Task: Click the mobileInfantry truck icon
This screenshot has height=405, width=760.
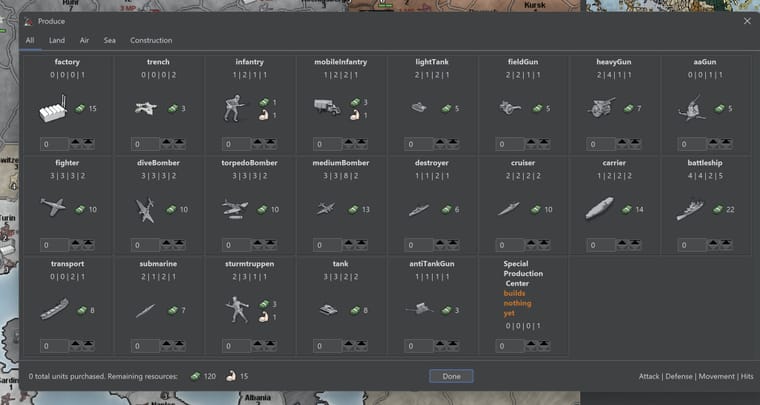Action: coord(327,107)
